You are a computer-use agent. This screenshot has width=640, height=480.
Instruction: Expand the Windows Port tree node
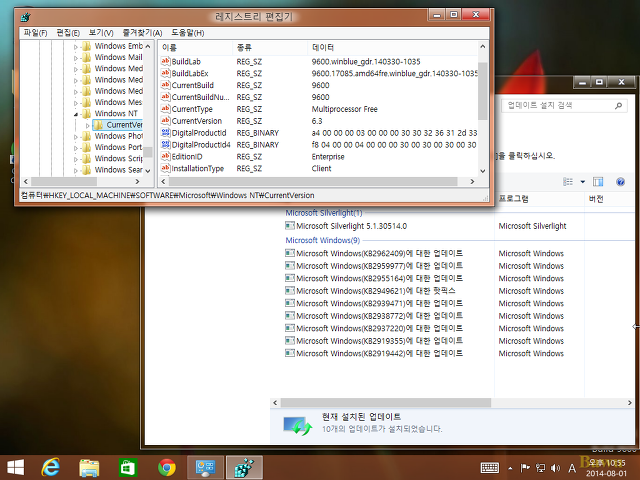76,148
